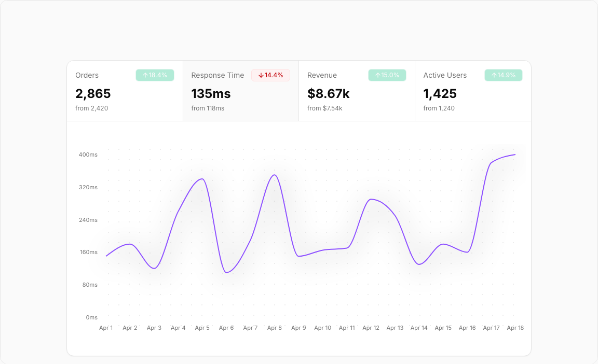
Task: Click the up arrow in Orders badge
Action: [145, 75]
